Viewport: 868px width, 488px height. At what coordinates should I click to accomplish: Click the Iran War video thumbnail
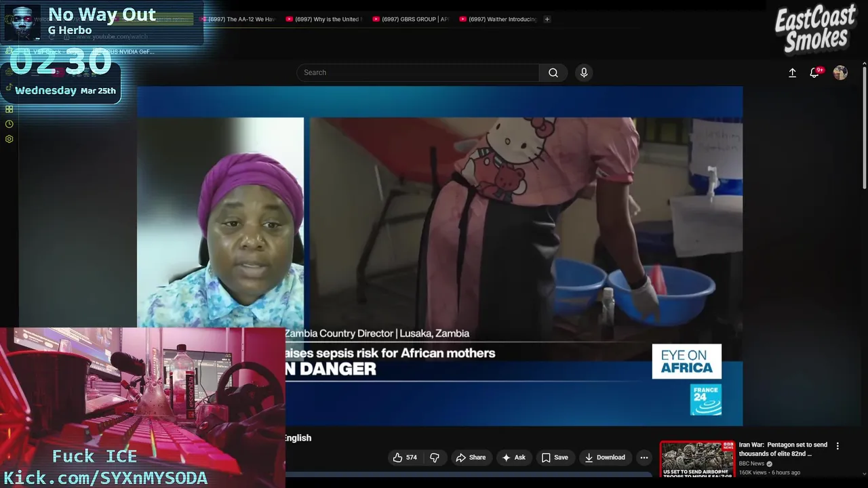pyautogui.click(x=697, y=459)
